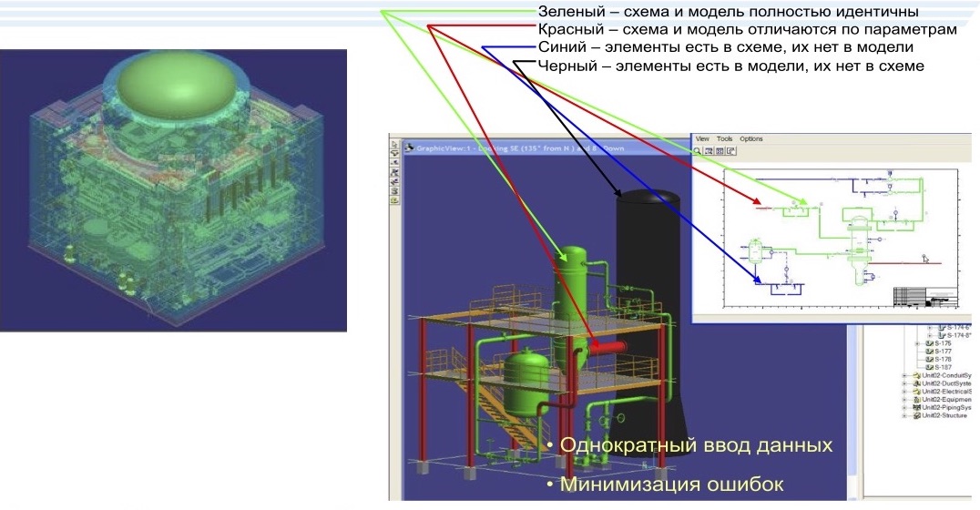
Task: Click the drawing title block in the schematic
Action: tap(925, 297)
